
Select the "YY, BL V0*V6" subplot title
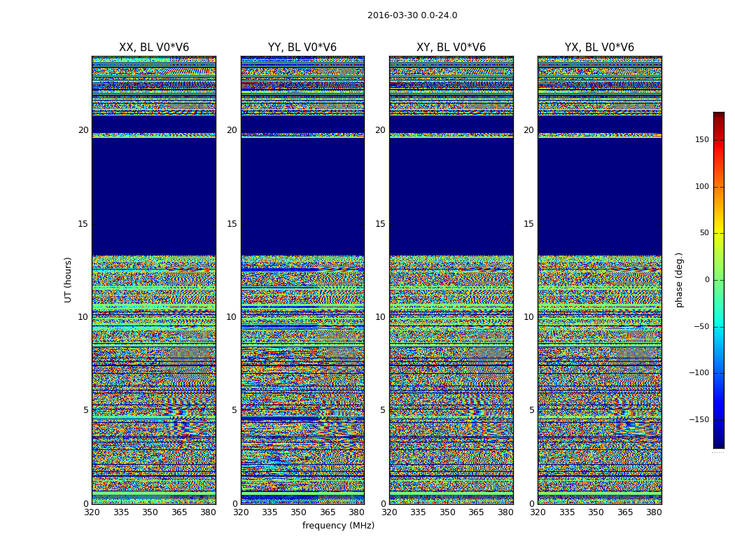coord(302,48)
